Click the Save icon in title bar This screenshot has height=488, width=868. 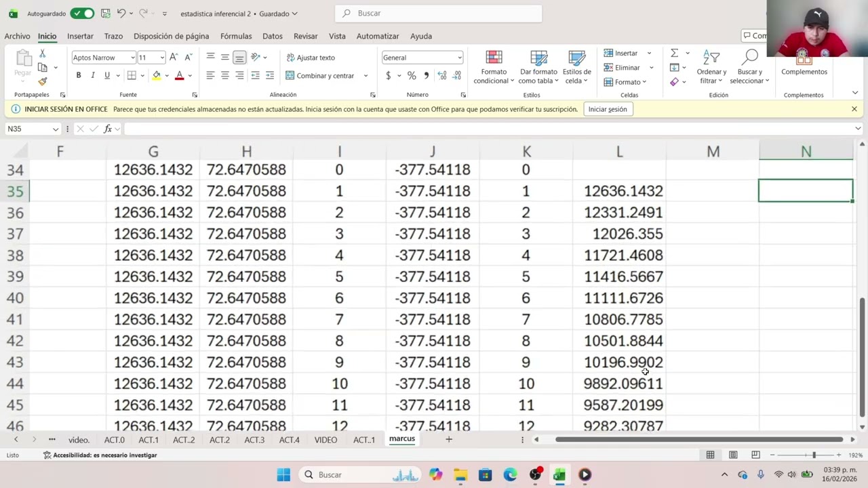coord(105,14)
